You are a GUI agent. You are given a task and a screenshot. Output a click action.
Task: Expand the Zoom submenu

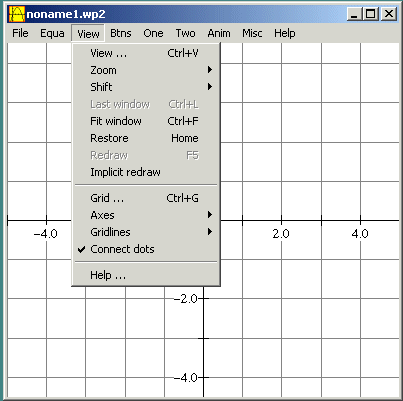pos(146,70)
